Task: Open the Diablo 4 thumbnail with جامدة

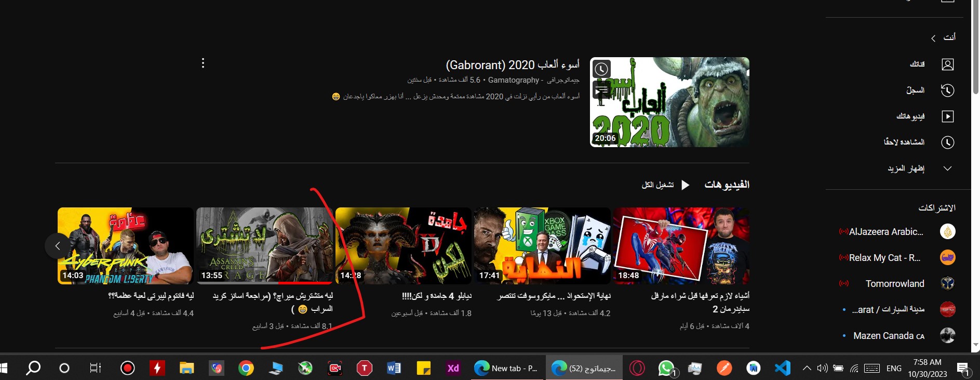Action: pyautogui.click(x=404, y=246)
